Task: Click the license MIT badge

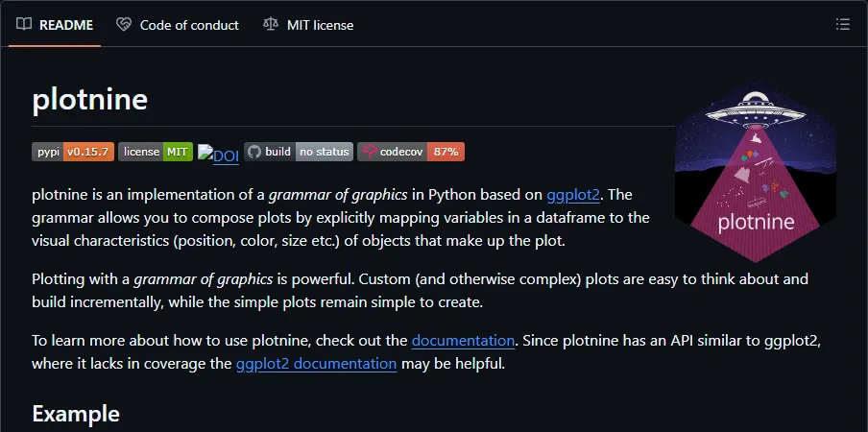Action: click(156, 152)
